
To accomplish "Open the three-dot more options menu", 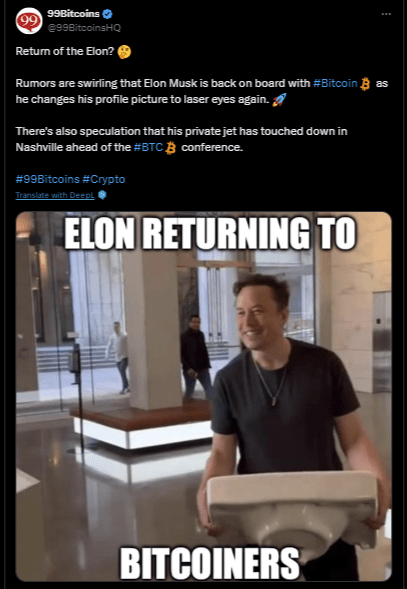I will point(386,14).
